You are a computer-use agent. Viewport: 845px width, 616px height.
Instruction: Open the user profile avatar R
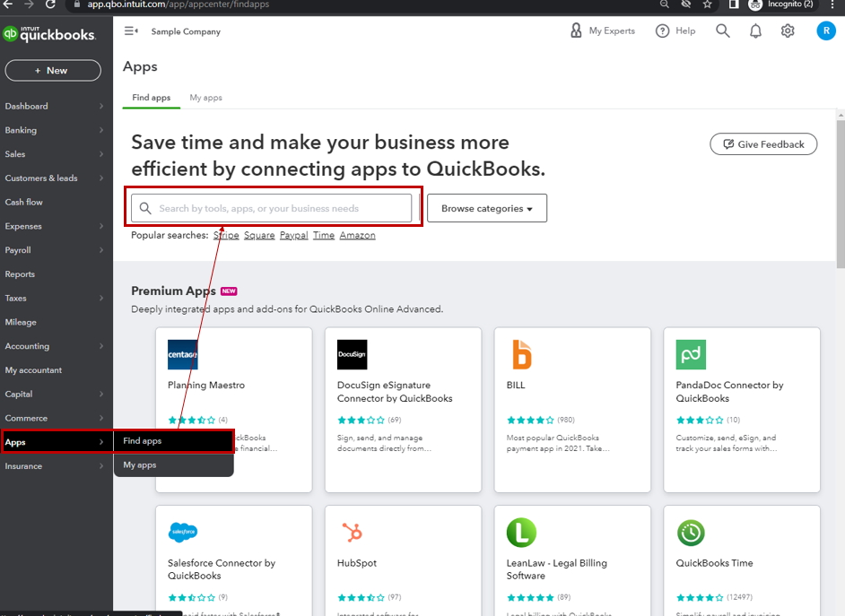pos(826,30)
